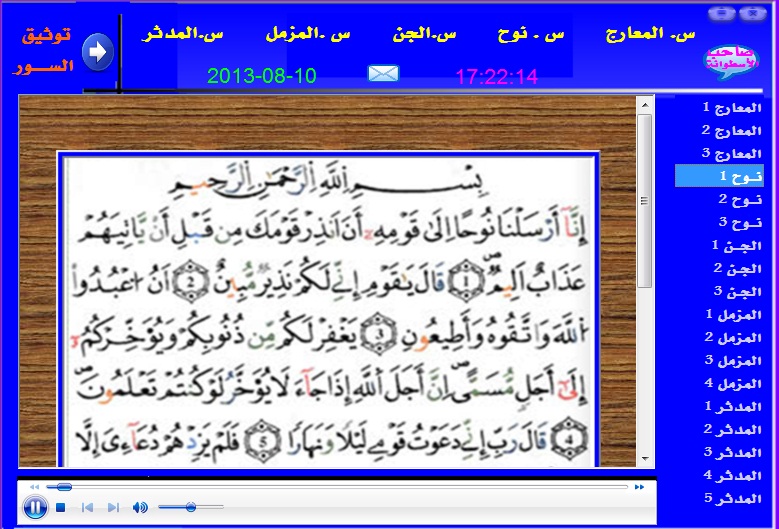Open the س. المعارج tab
The image size is (779, 529).
pyautogui.click(x=650, y=34)
